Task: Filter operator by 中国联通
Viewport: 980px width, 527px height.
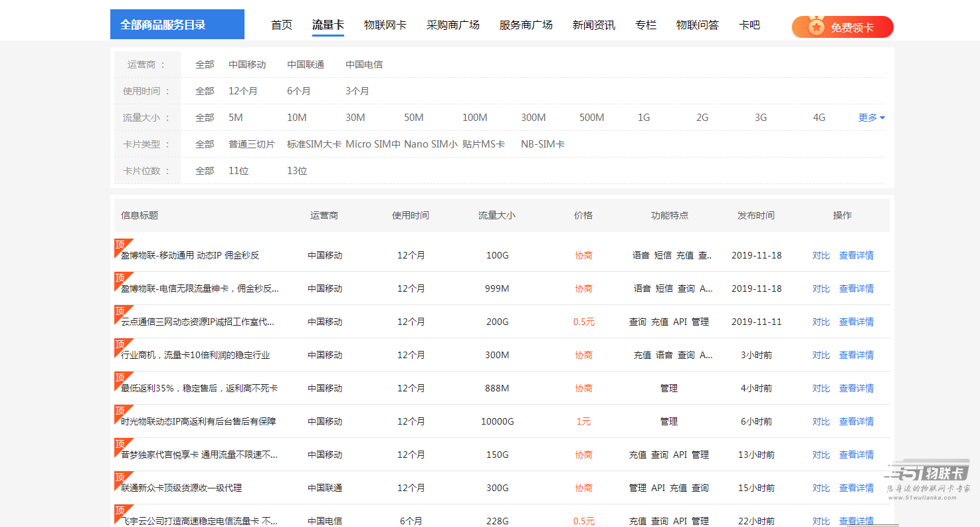Action: (306, 64)
